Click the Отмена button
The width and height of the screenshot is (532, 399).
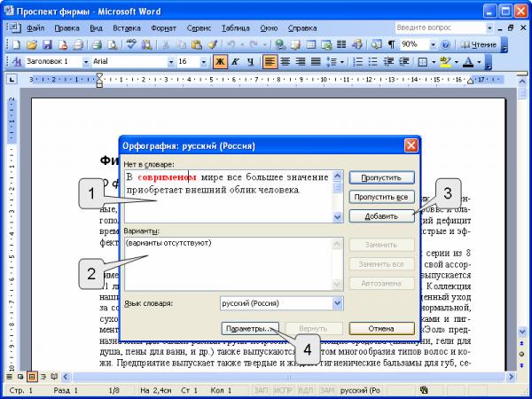click(381, 329)
